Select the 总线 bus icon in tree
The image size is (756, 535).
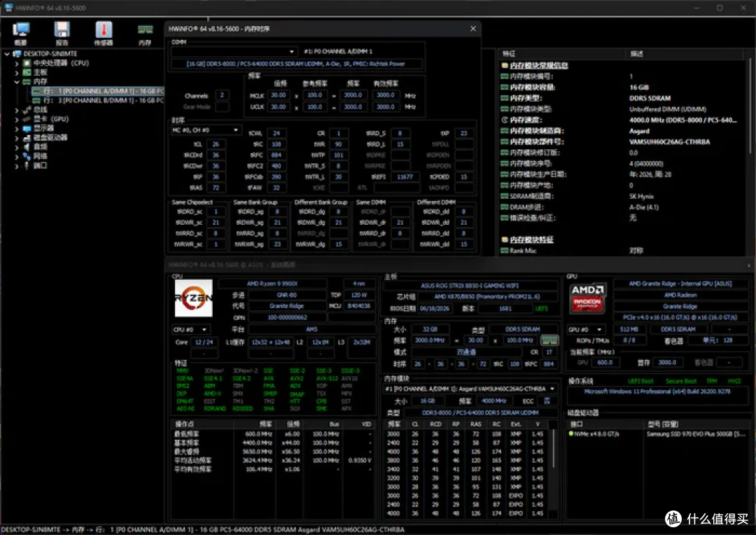coord(27,109)
